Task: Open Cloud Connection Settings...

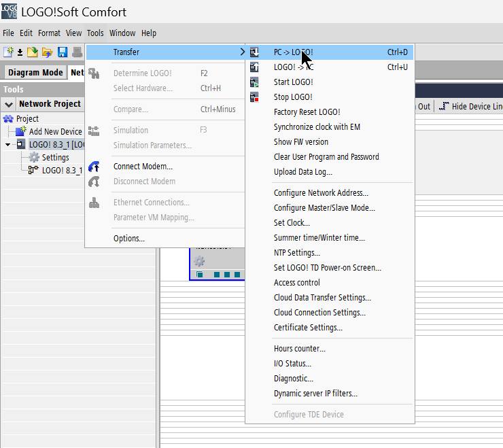Action: click(330, 313)
